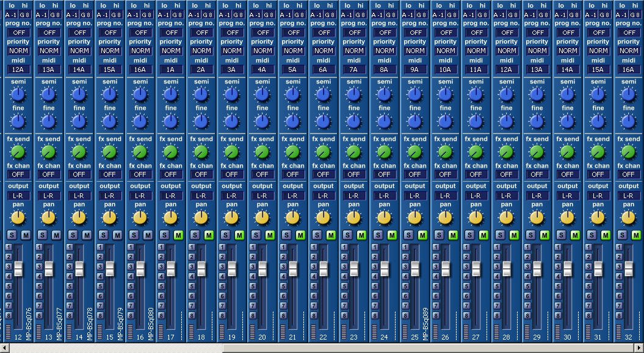Select the MP-B5q080 program label on channel 16
Image resolution: width=644 pixels, height=353 pixels.
(x=150, y=324)
